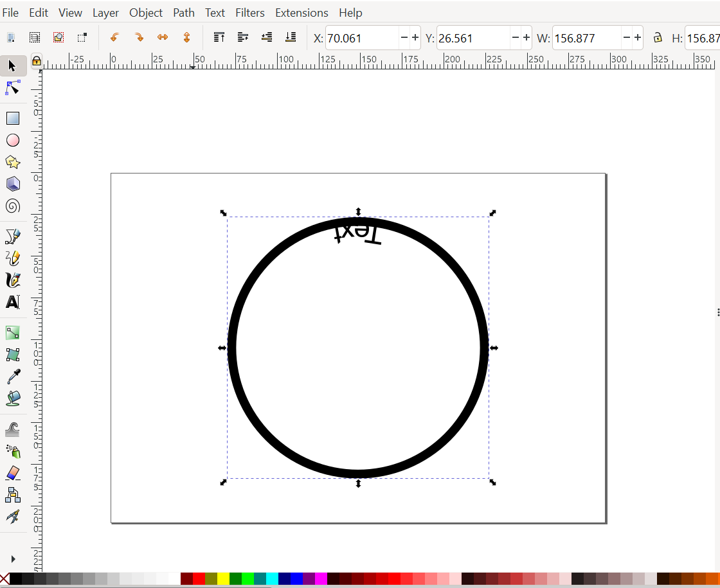
Task: Toggle the width-height lock ratio
Action: (x=658, y=37)
